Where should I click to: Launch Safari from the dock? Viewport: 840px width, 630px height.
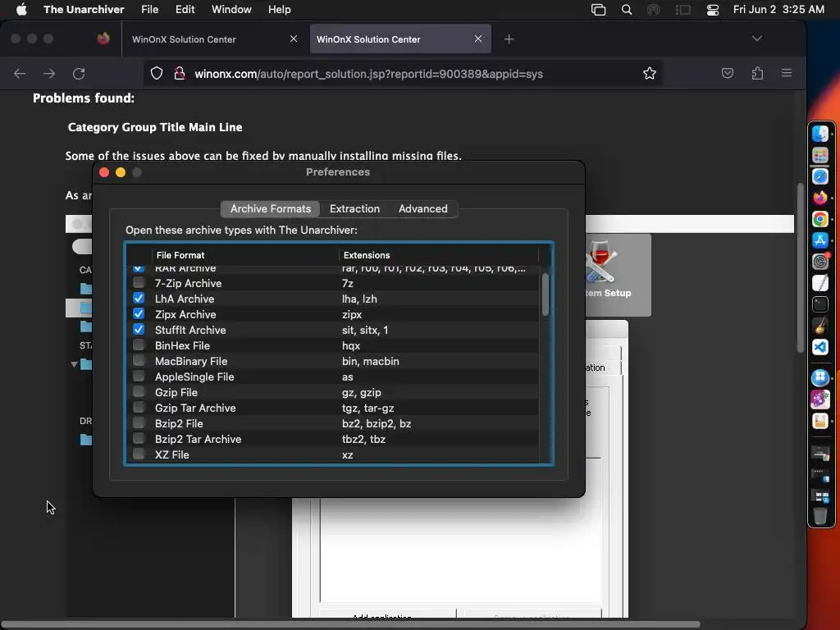click(819, 176)
